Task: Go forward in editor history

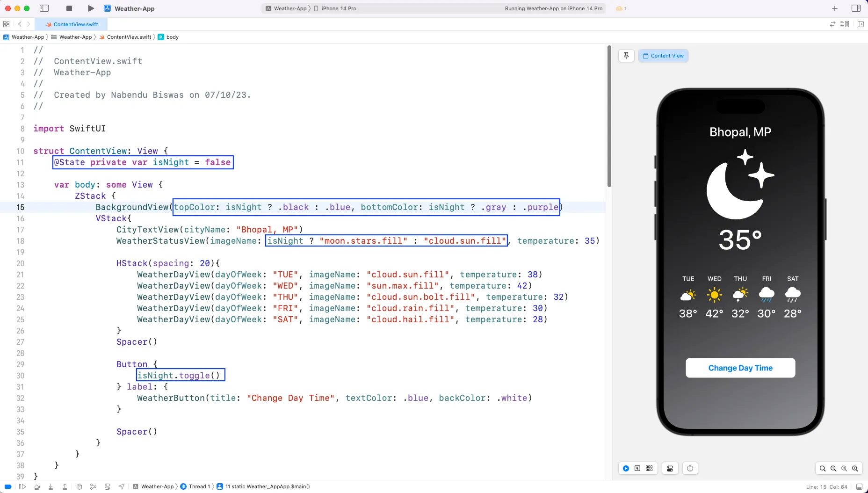Action: [29, 24]
